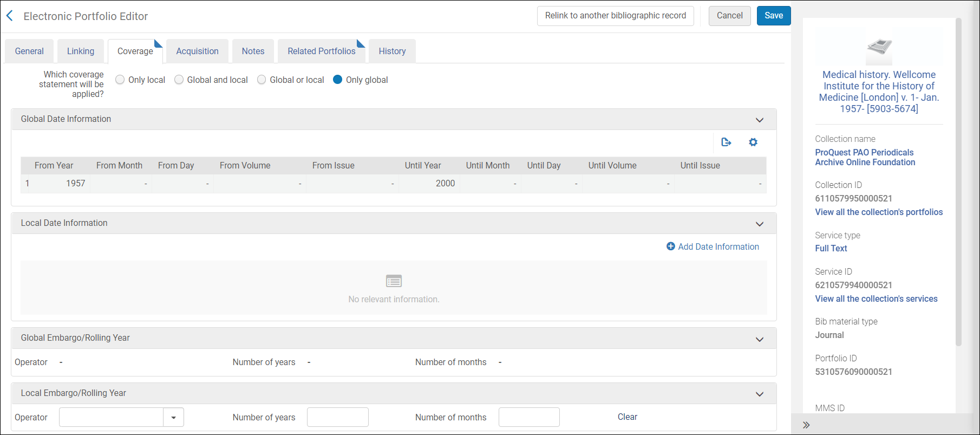The height and width of the screenshot is (435, 980).
Task: Click the Save button
Action: click(x=774, y=16)
